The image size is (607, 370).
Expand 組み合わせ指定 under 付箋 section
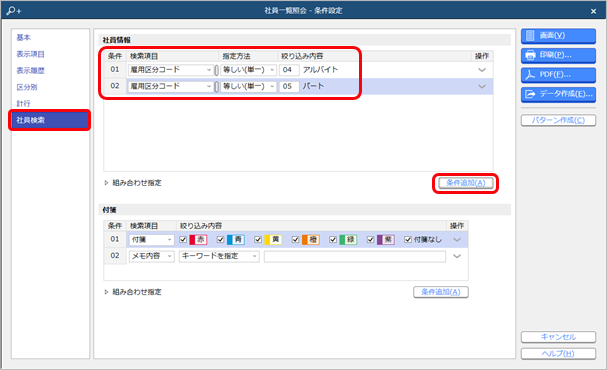pyautogui.click(x=133, y=292)
